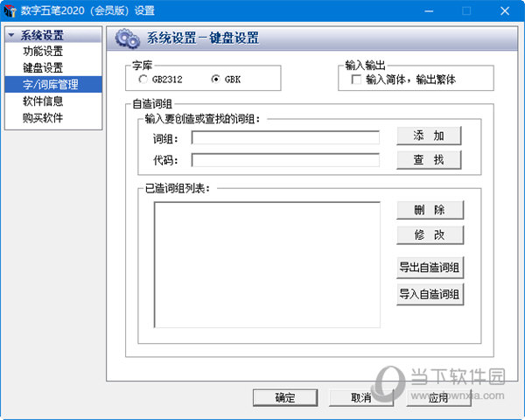This screenshot has height=420, width=525.
Task: Click the gears icon in the header
Action: pos(127,38)
